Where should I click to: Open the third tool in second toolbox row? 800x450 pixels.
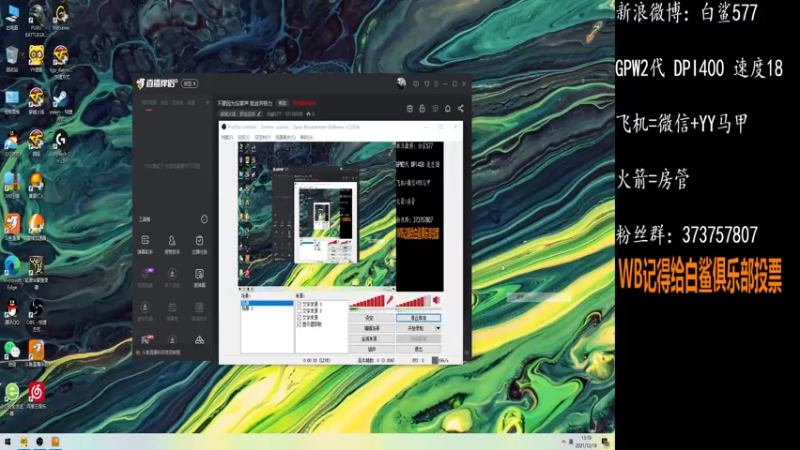(199, 278)
